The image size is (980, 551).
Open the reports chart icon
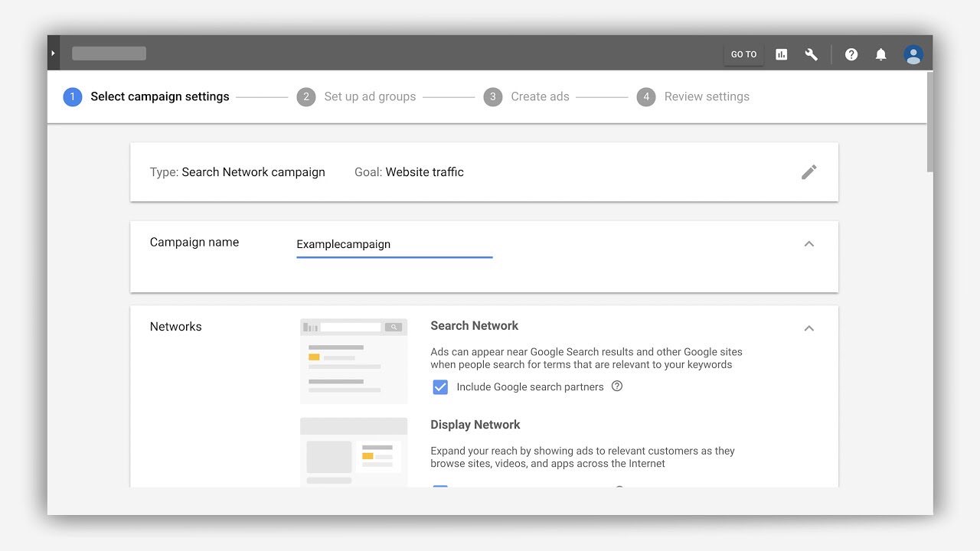[781, 54]
